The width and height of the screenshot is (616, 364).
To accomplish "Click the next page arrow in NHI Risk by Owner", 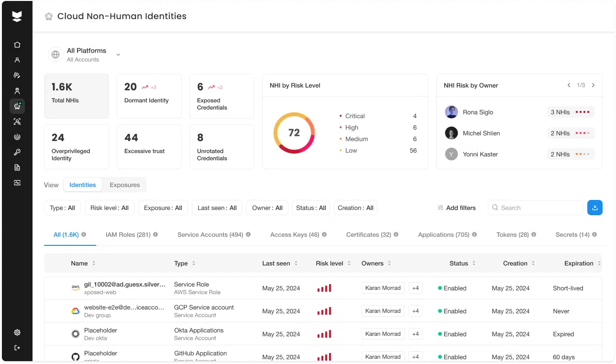I will (593, 85).
